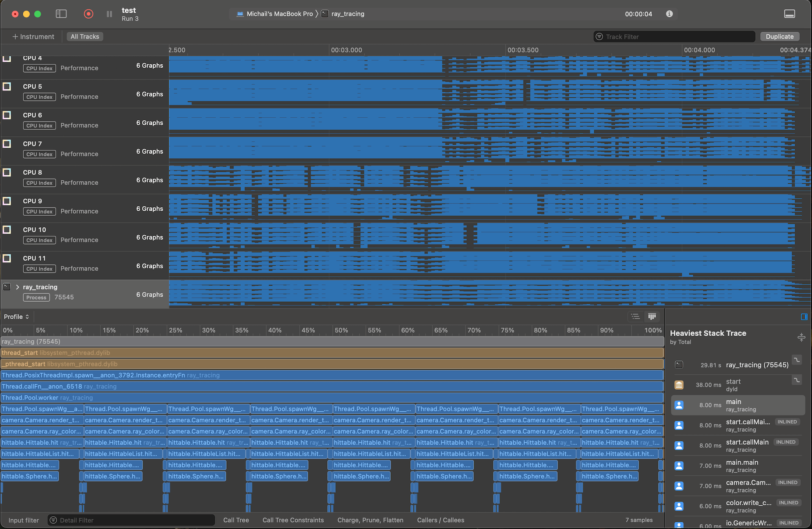Open the Profile view dropdown
This screenshot has height=529, width=812.
pos(16,317)
